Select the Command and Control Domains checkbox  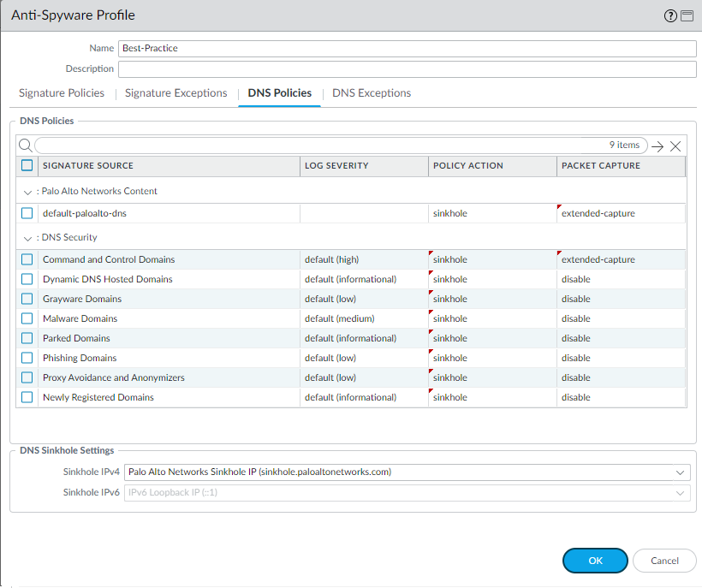coord(27,259)
